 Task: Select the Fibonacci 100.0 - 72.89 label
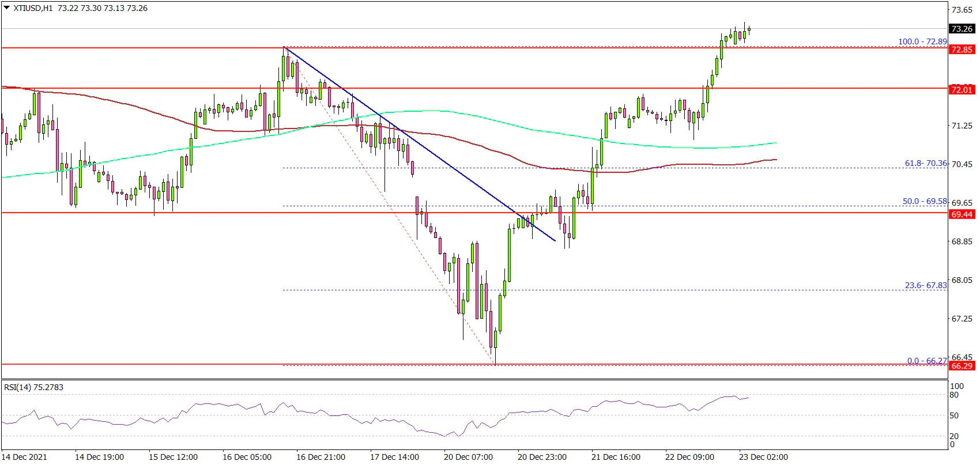tap(922, 41)
